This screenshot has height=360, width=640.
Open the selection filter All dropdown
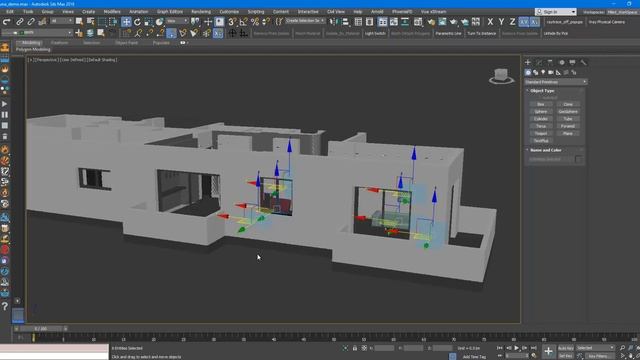pyautogui.click(x=61, y=21)
